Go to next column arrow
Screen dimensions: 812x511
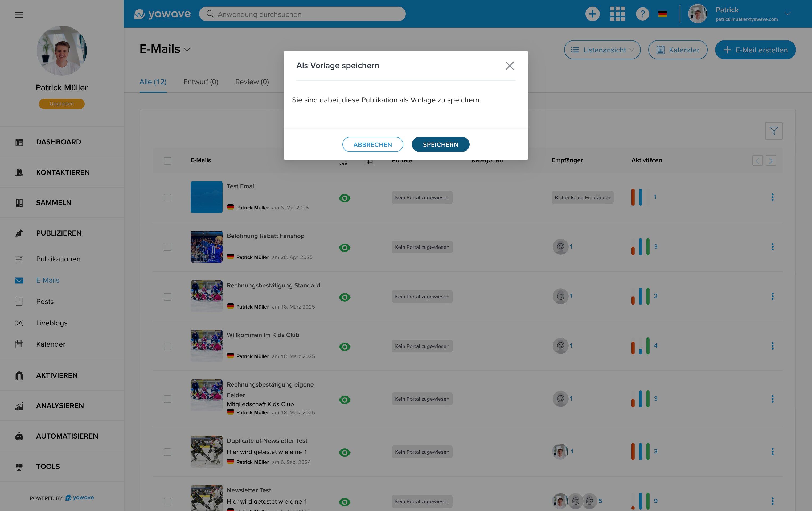click(770, 160)
